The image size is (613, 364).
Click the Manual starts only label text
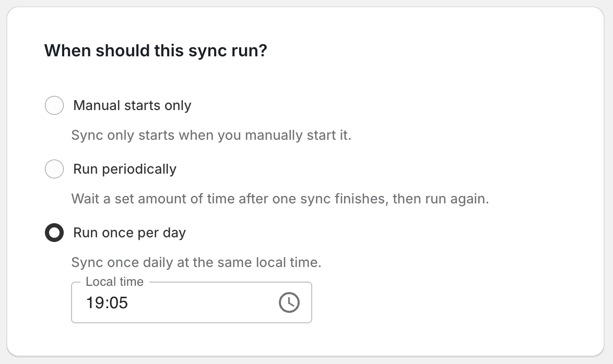point(133,105)
